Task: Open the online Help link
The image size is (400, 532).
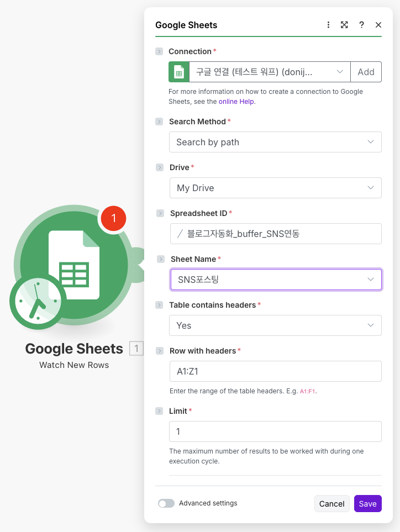Action: [236, 102]
